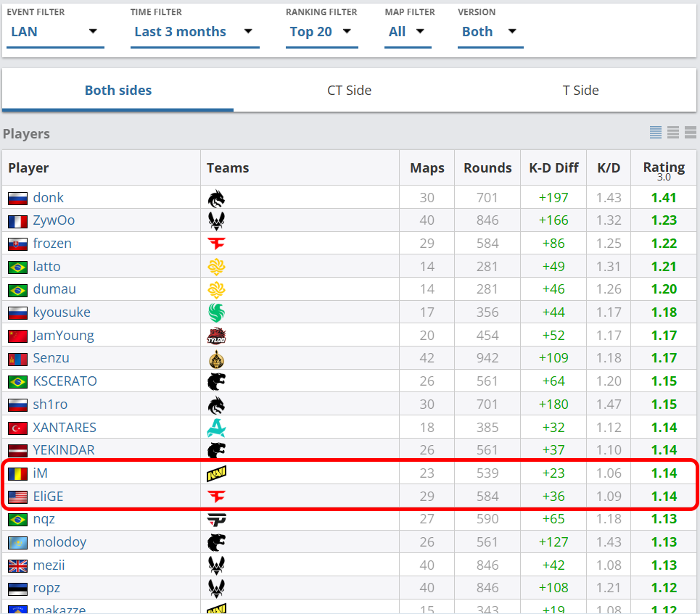Open KSCERATO's player profile

[x=65, y=381]
